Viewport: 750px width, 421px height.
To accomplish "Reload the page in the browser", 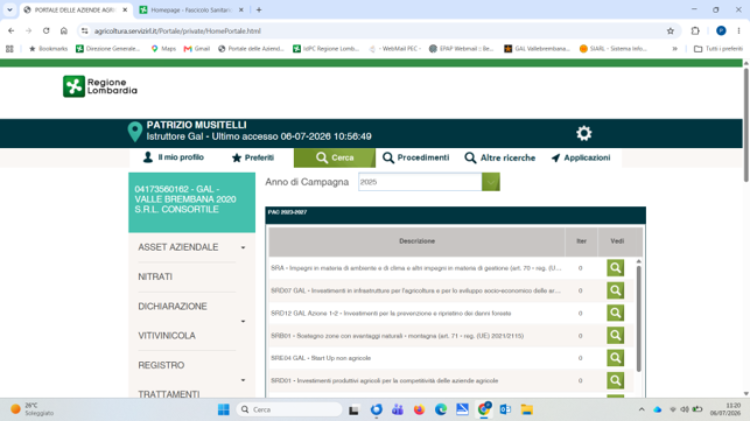I will coord(46,31).
